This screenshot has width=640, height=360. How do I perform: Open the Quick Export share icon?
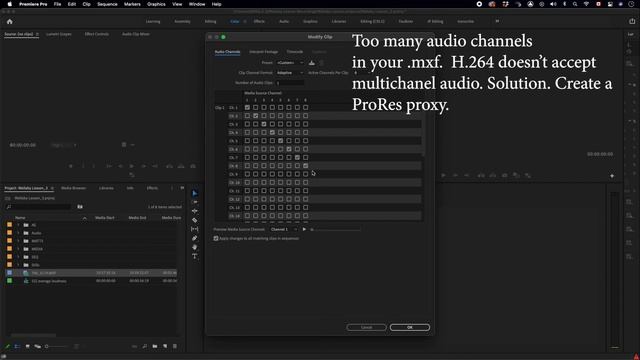click(x=632, y=21)
